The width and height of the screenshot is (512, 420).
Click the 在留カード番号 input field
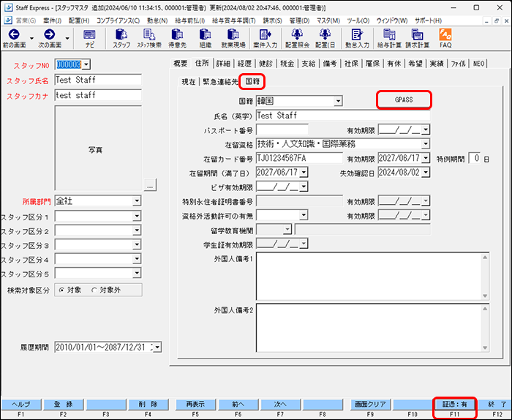299,158
